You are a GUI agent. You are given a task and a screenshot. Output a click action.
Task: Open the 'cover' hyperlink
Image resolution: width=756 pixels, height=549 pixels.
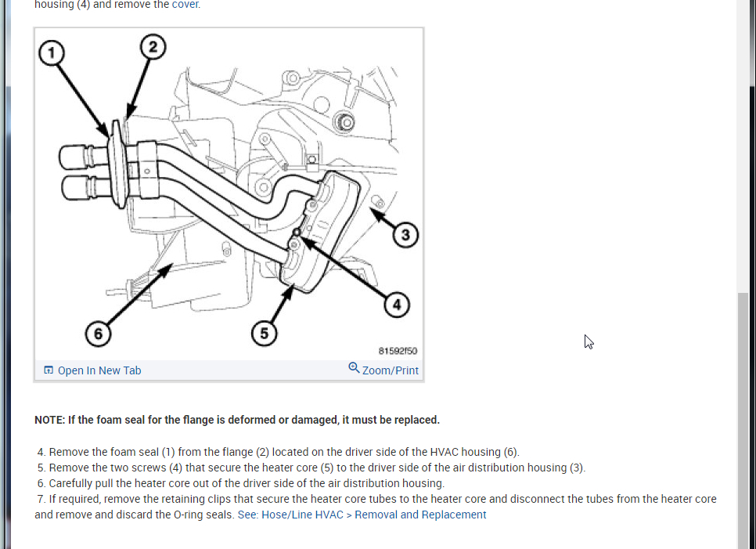pos(185,5)
